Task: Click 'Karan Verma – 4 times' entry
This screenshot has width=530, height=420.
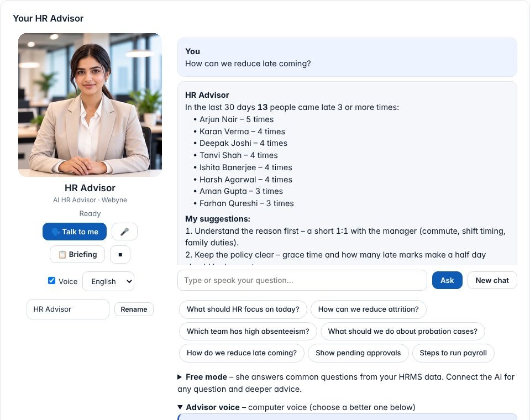Action: [242, 132]
